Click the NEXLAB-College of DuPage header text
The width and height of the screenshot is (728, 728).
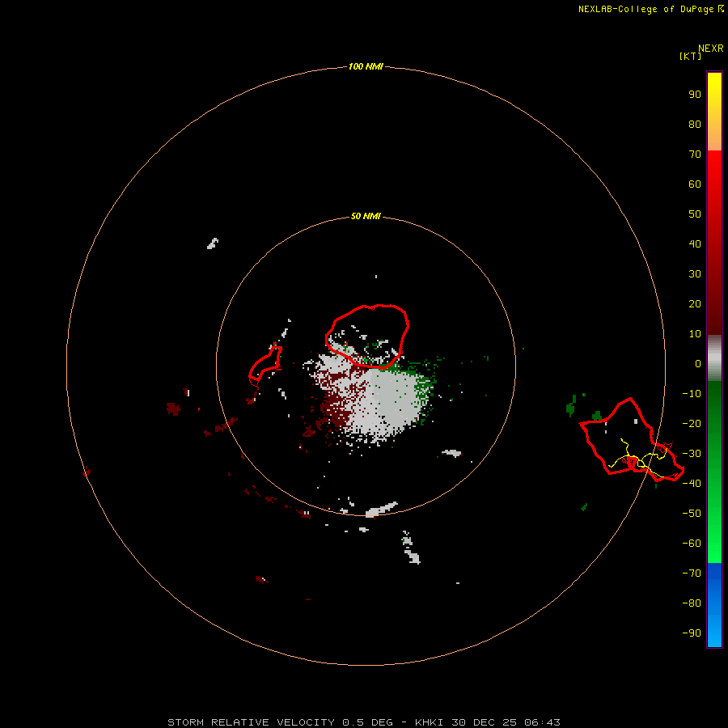click(x=650, y=9)
